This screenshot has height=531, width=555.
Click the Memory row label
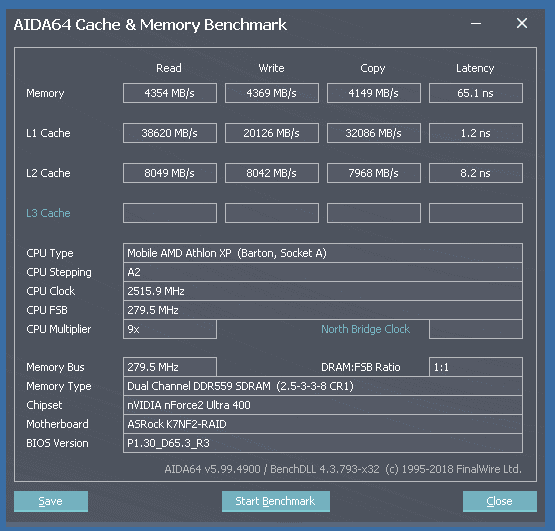coord(45,93)
